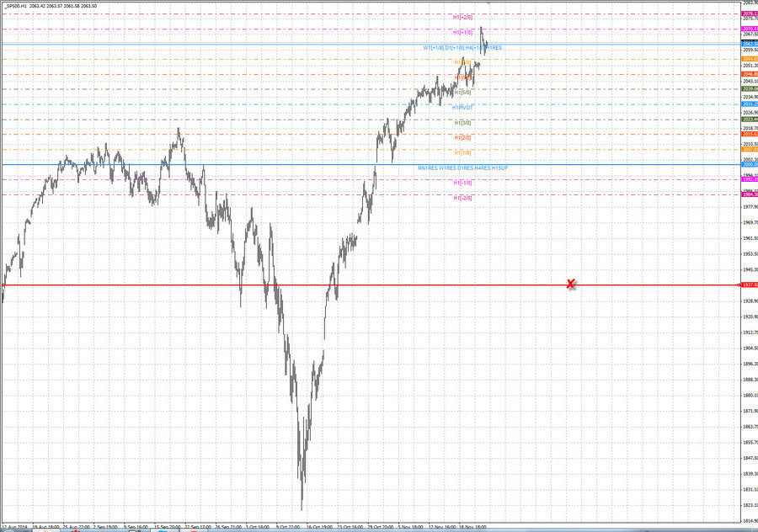
Task: Click the 1896.30 value on the price axis
Action: [x=750, y=364]
